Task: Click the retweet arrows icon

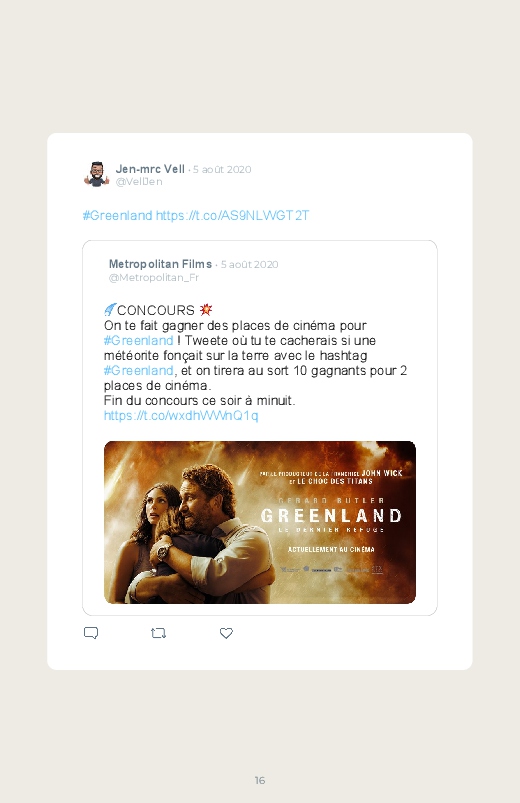Action: [158, 633]
